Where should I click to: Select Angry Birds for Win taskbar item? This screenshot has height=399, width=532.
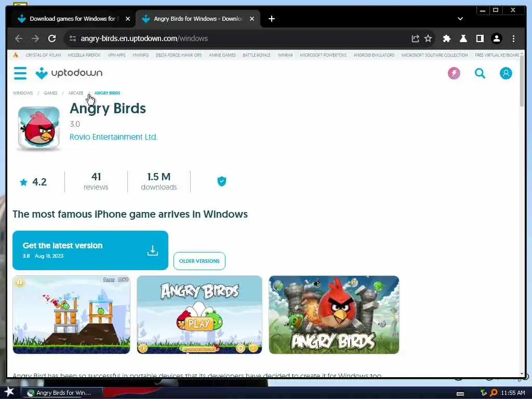[x=61, y=393]
